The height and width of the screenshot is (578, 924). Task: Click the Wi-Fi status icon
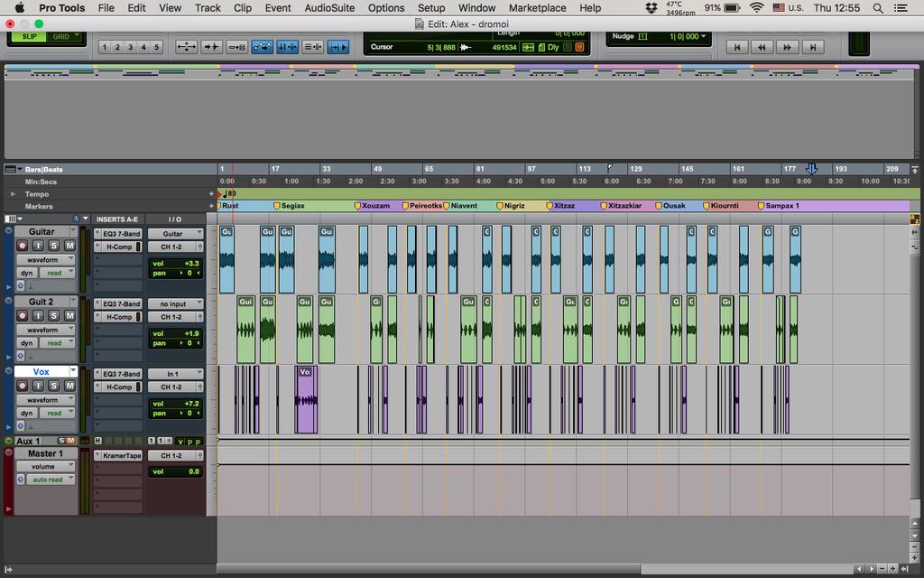(757, 7)
